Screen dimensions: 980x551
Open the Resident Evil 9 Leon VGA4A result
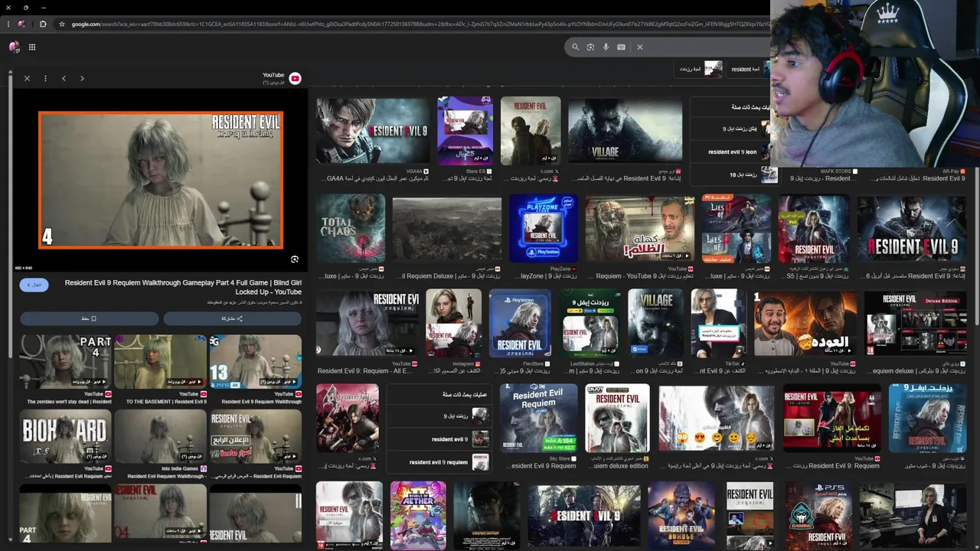pos(373,131)
